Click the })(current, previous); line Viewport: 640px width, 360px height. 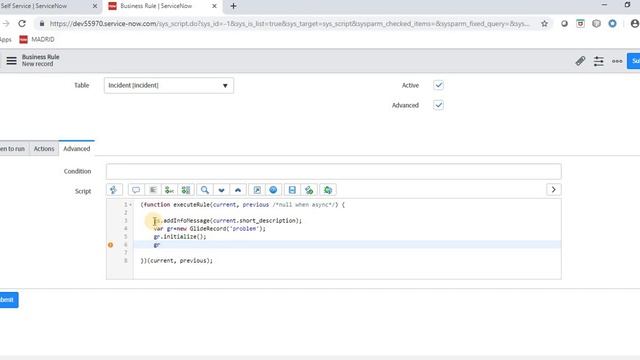(x=177, y=260)
